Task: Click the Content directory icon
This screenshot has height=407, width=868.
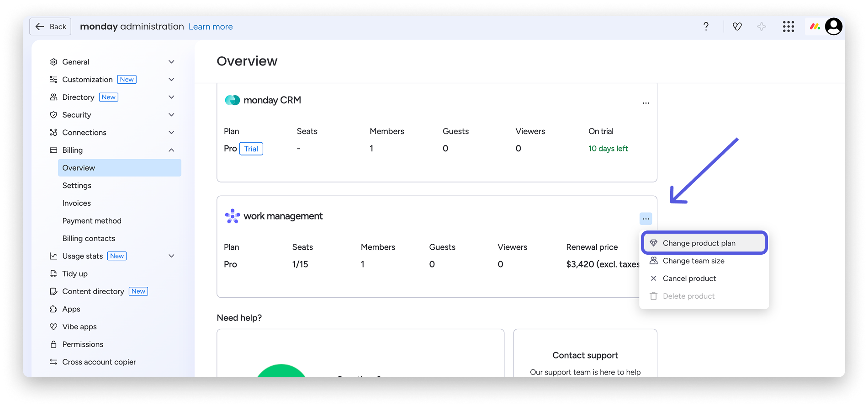Action: (x=53, y=291)
